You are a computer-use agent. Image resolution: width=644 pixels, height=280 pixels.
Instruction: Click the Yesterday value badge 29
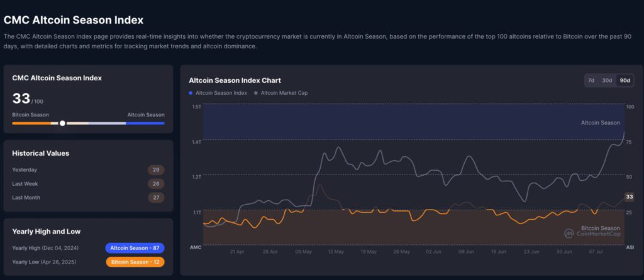(x=155, y=170)
